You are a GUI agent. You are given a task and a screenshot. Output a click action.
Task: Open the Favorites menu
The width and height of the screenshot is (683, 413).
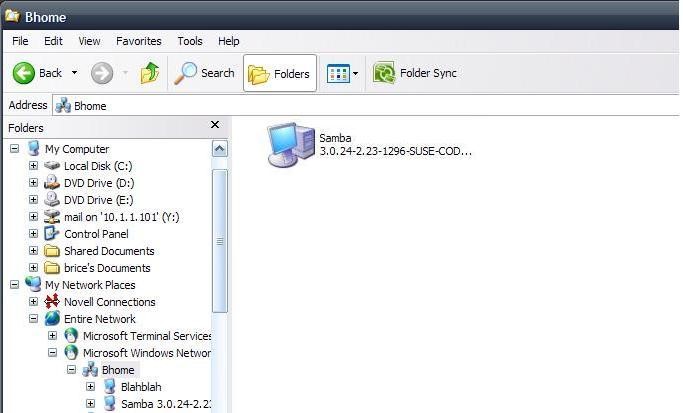tap(139, 41)
